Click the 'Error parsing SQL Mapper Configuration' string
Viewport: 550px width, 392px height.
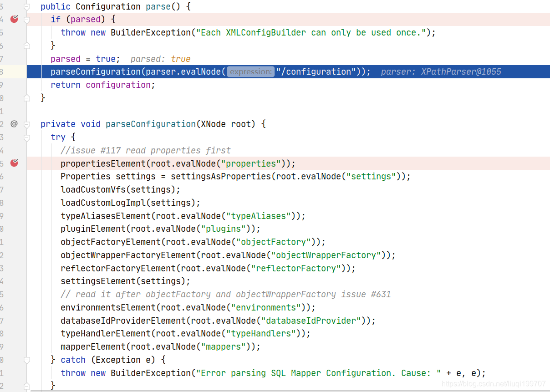click(x=319, y=373)
